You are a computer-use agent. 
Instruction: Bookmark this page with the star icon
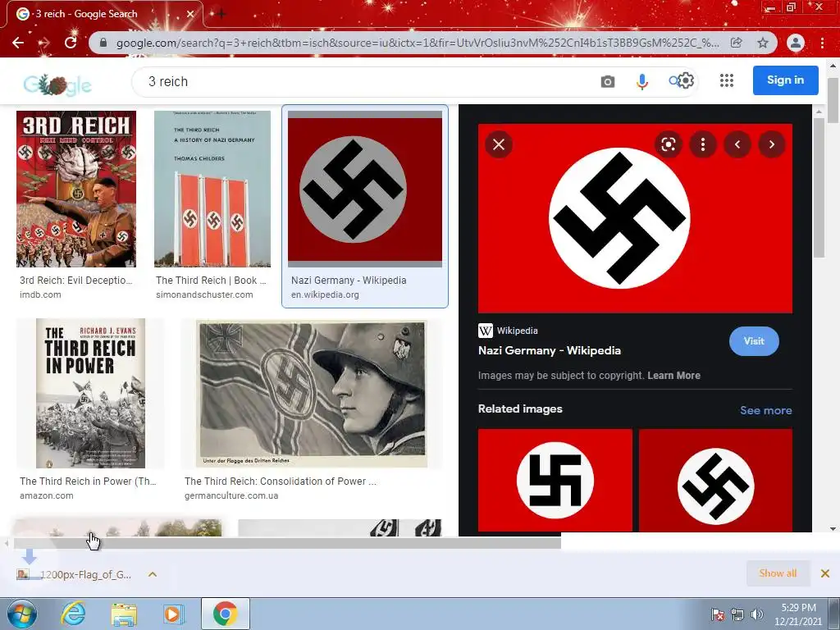(x=763, y=43)
